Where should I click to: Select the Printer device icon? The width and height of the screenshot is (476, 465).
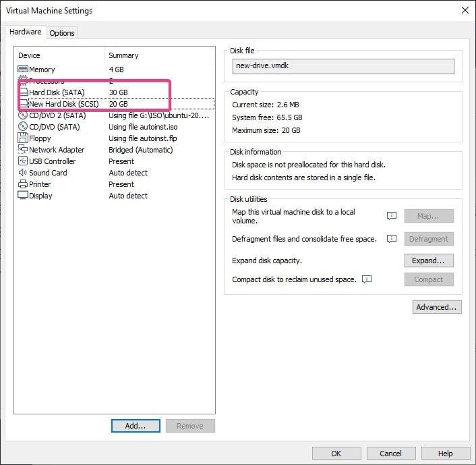23,184
